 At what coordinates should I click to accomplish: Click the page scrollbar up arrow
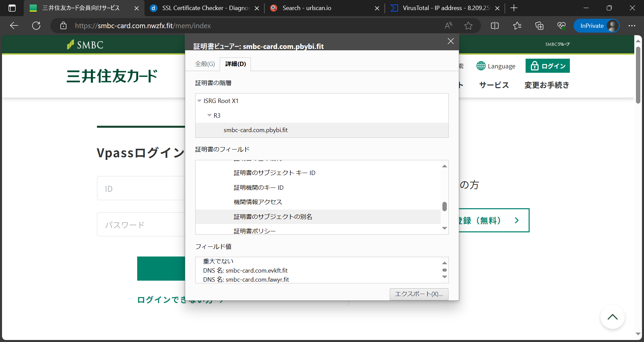638,41
